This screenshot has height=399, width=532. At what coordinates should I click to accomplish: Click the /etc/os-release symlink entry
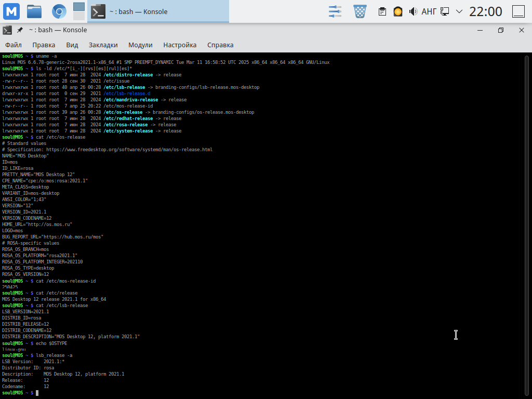click(x=123, y=112)
